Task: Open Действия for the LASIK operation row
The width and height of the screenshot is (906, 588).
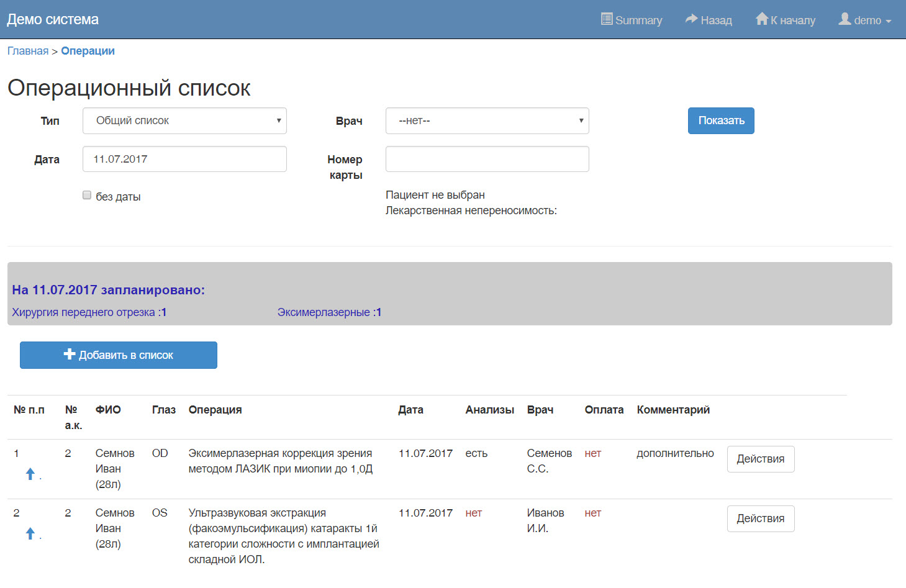Action: click(760, 459)
